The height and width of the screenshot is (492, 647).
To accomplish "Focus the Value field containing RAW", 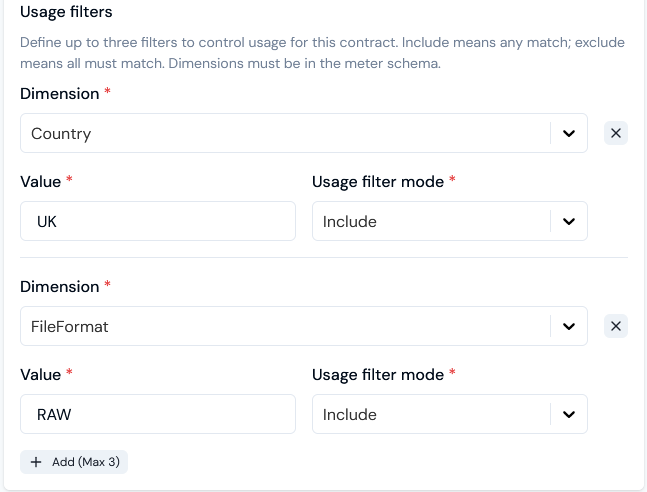I will tap(158, 414).
